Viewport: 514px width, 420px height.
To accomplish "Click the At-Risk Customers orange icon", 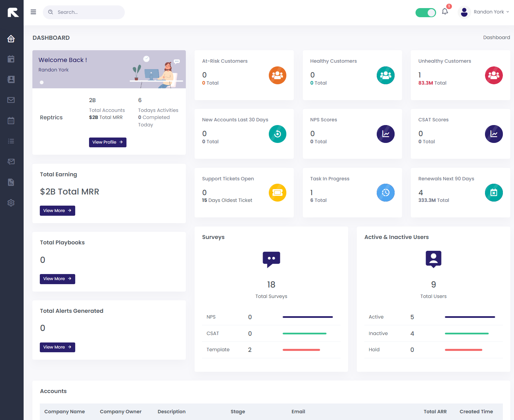I will (278, 76).
